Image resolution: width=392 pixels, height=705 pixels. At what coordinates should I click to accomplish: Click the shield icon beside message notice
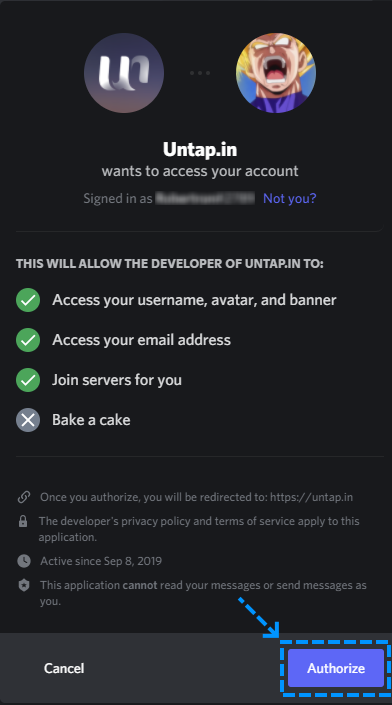click(24, 585)
